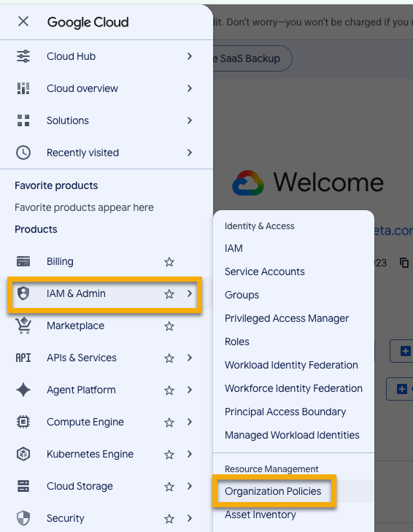The width and height of the screenshot is (413, 532).
Task: Pin Agent Platform using its star
Action: (x=169, y=390)
